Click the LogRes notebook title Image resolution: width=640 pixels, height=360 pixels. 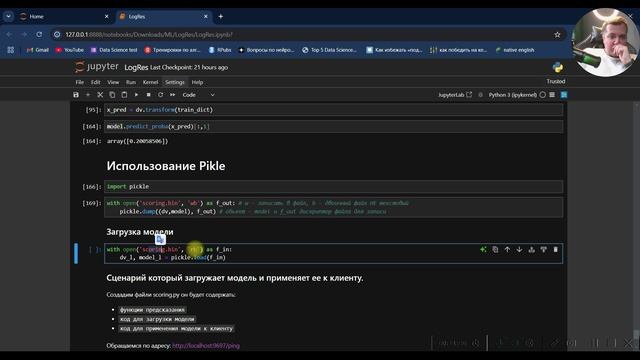[x=136, y=67]
